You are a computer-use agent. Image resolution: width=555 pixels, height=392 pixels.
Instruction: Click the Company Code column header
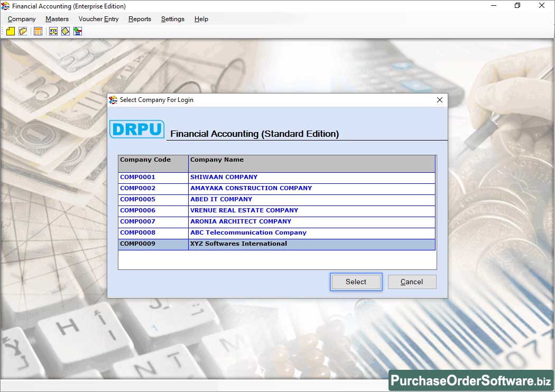coord(153,164)
